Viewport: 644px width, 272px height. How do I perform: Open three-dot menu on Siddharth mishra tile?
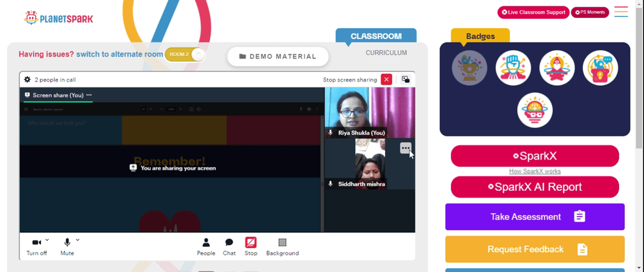pyautogui.click(x=405, y=148)
